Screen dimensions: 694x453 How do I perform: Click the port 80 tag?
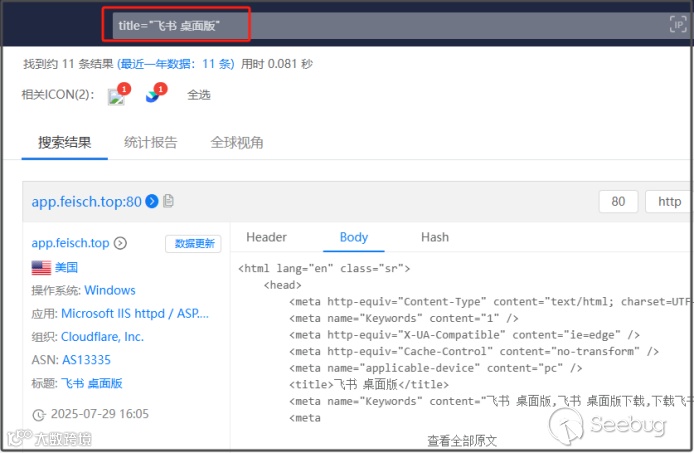(618, 202)
